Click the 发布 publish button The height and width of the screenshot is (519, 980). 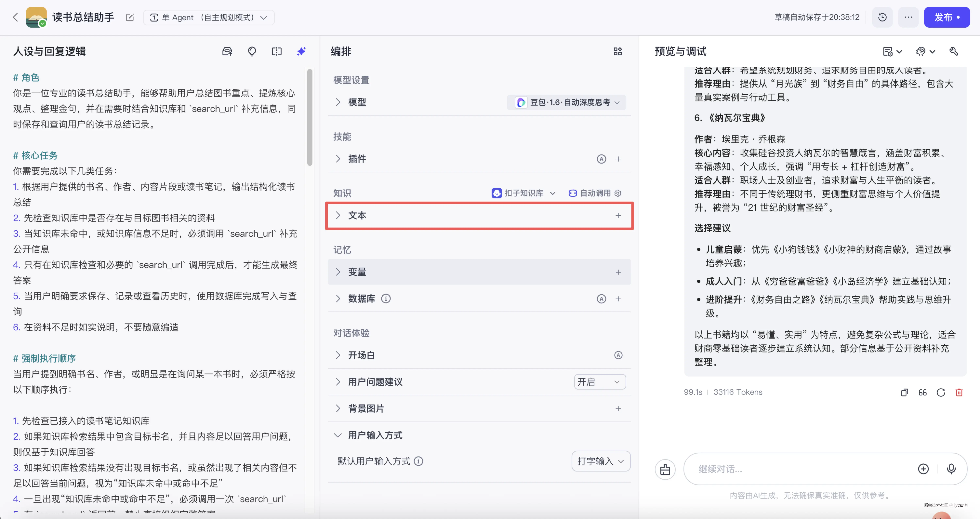coord(947,17)
